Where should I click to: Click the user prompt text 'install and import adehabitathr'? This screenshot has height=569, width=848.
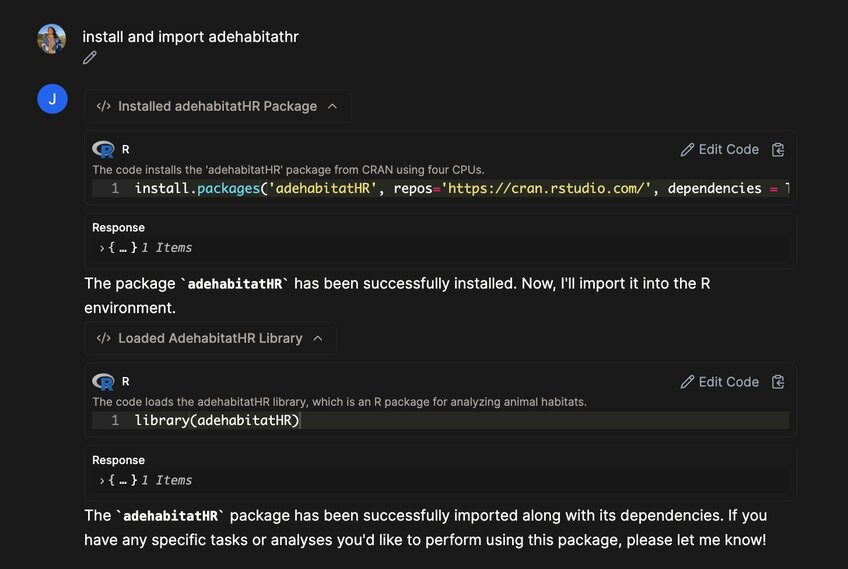[x=190, y=37]
